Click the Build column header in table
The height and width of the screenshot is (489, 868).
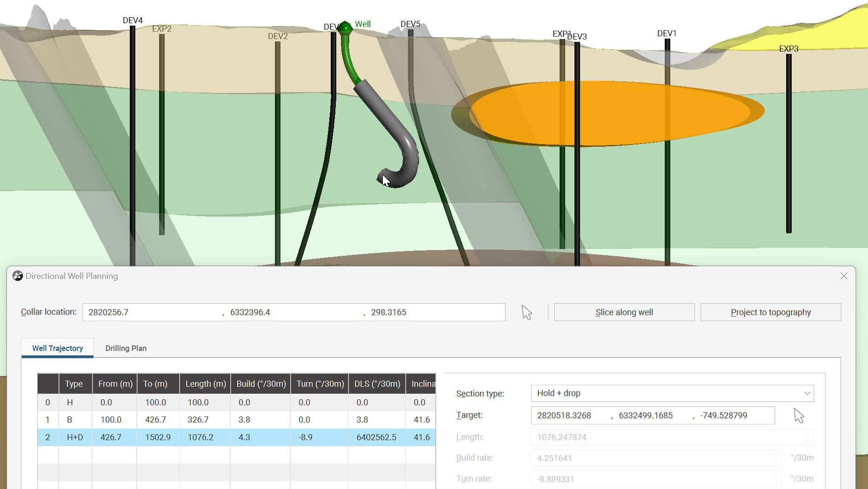point(260,384)
